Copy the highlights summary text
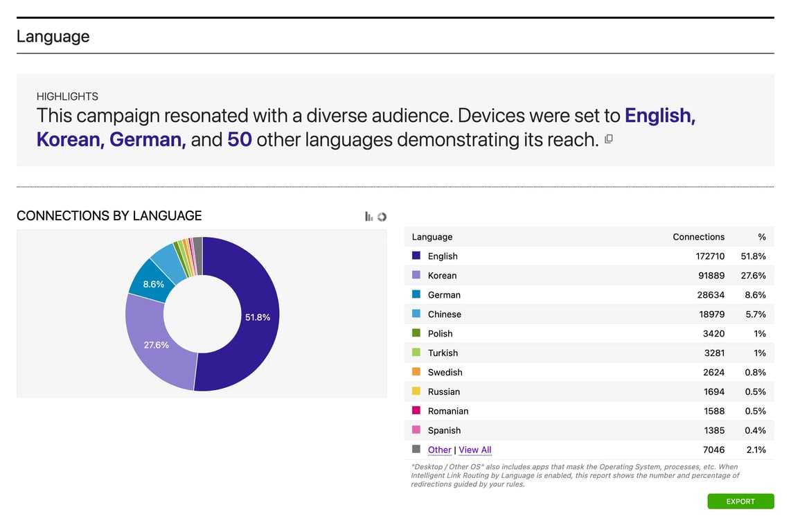 coord(608,139)
